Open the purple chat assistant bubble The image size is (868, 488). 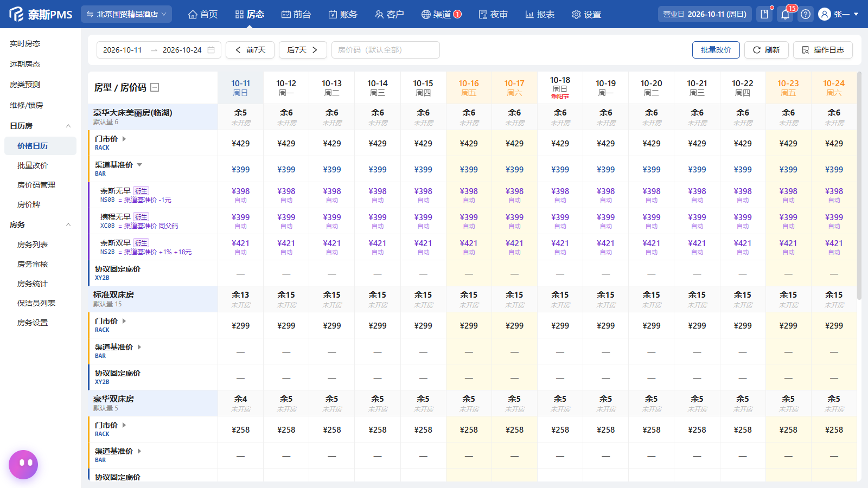tap(23, 465)
